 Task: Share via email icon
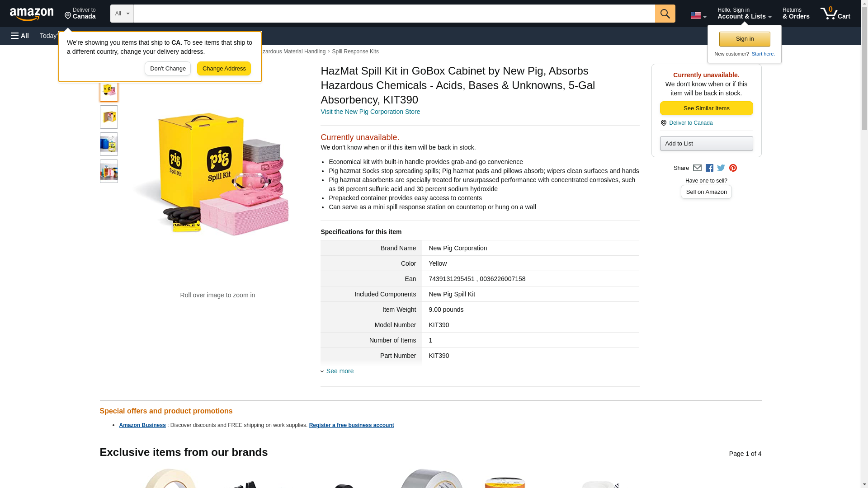[x=697, y=168]
